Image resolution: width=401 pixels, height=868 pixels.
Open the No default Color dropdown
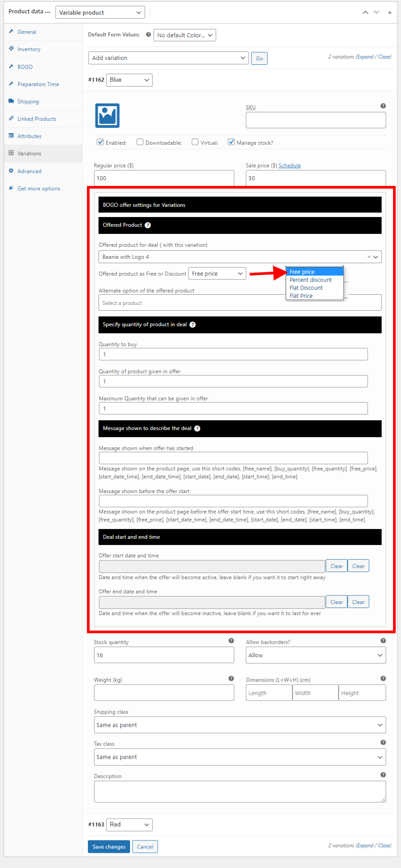[185, 35]
